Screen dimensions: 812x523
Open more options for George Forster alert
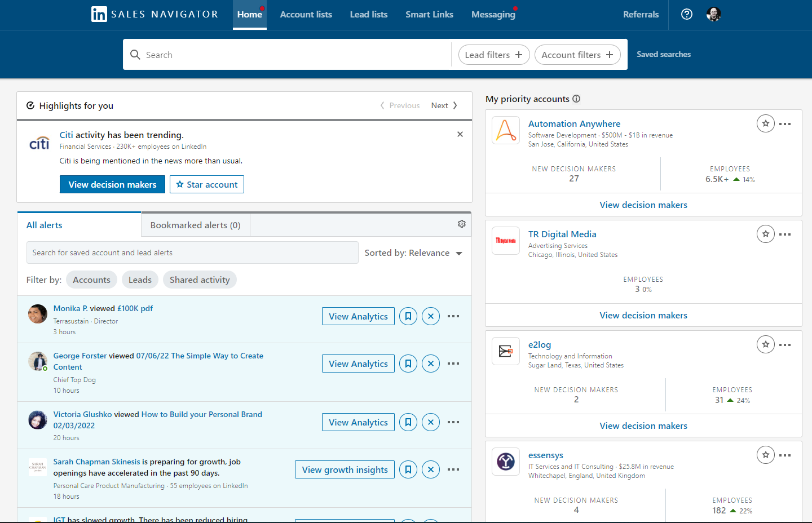tap(453, 364)
